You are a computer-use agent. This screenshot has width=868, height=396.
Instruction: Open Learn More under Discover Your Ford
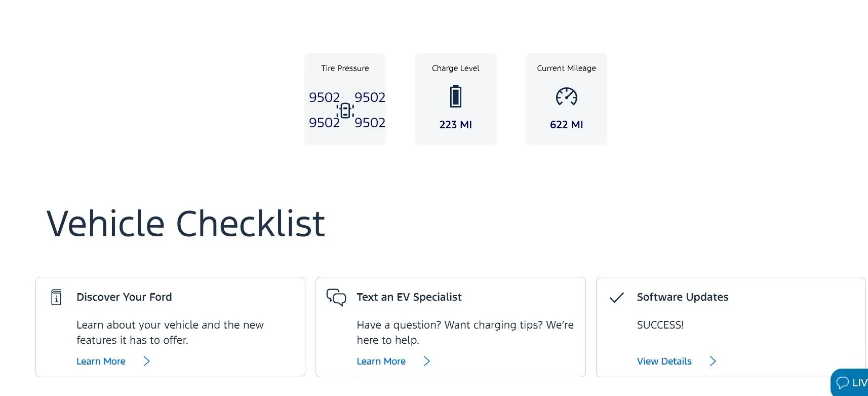[x=100, y=361]
